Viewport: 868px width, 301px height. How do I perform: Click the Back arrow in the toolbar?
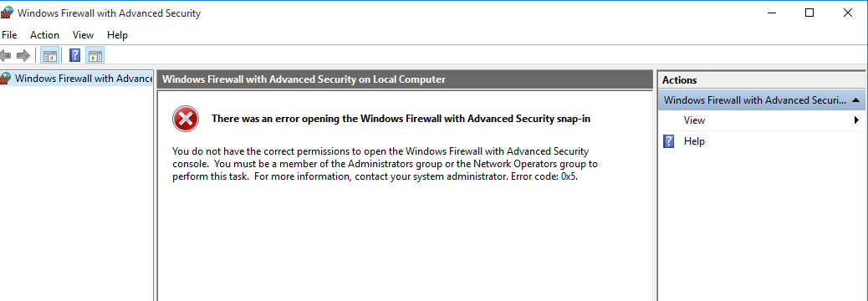[5, 56]
